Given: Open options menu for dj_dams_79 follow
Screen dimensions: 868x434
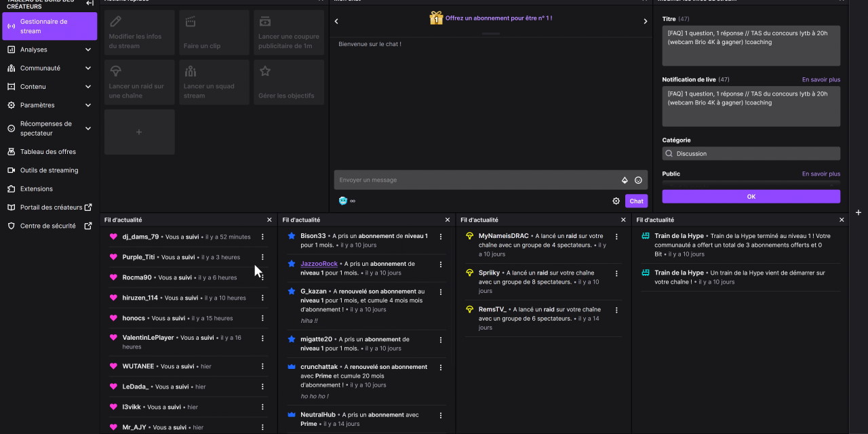Looking at the screenshot, I should tap(262, 237).
